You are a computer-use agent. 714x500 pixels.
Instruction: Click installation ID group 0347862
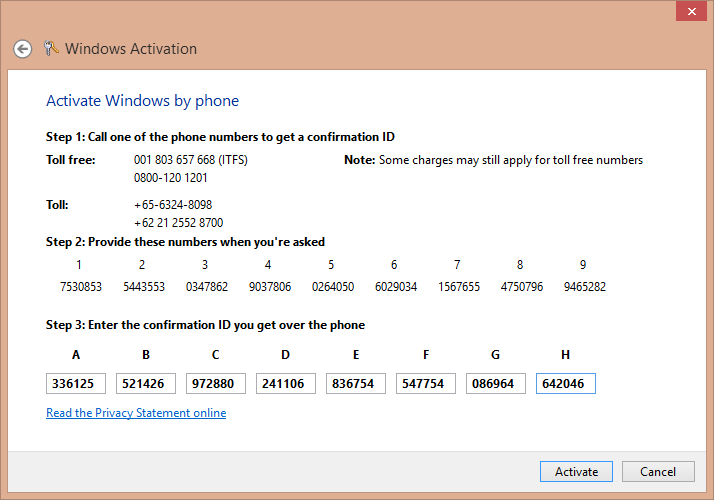[x=207, y=287]
